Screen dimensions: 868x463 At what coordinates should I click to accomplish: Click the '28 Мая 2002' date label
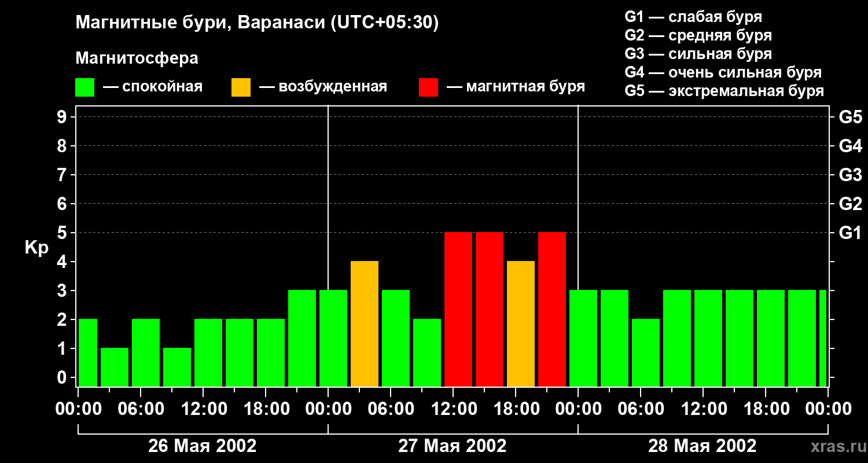coord(703,446)
